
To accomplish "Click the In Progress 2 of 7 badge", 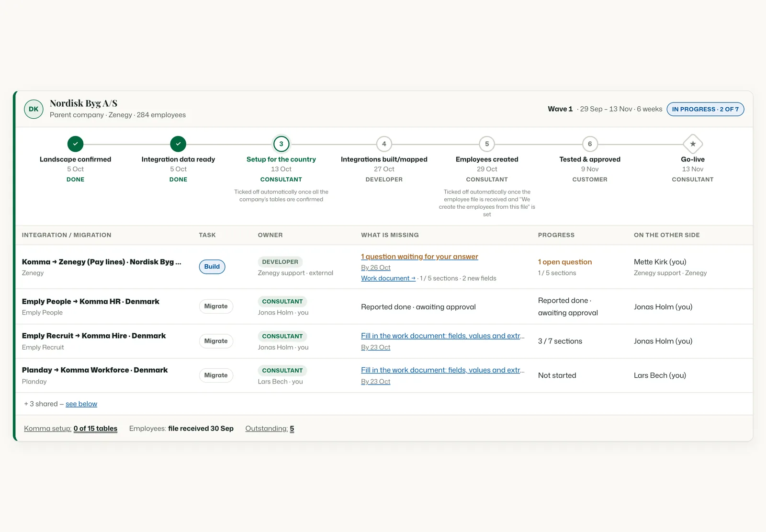I will pyautogui.click(x=705, y=109).
